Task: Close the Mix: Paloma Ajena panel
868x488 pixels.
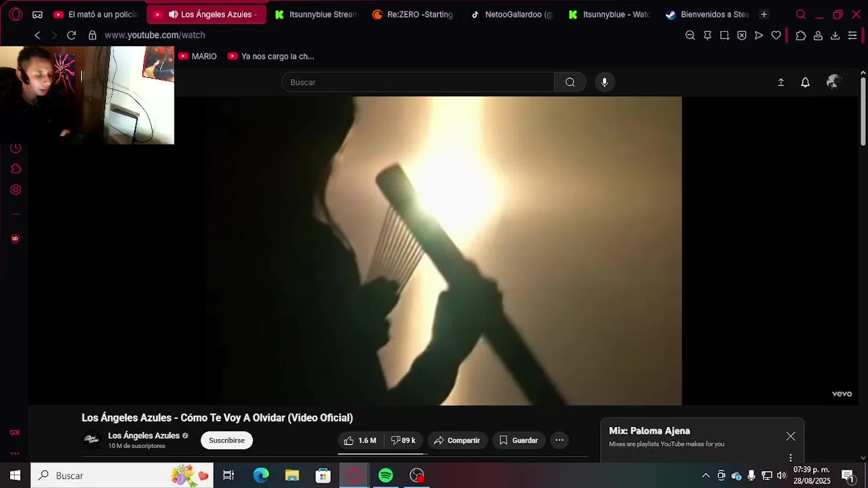Action: [791, 436]
